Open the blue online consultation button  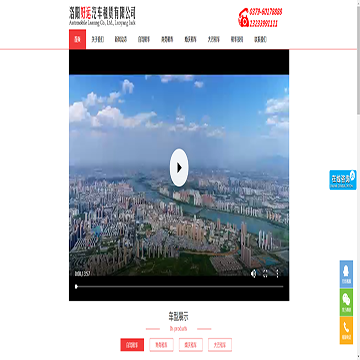pyautogui.click(x=343, y=180)
